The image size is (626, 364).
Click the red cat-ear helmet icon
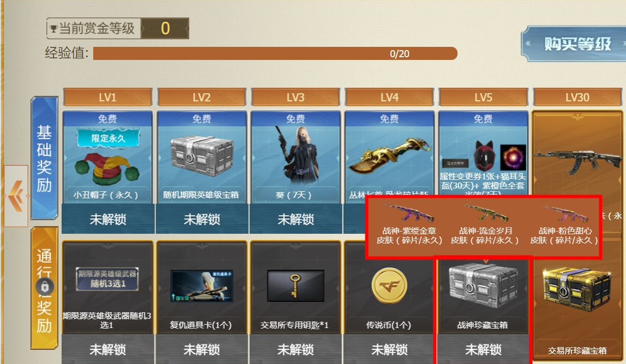pos(484,156)
